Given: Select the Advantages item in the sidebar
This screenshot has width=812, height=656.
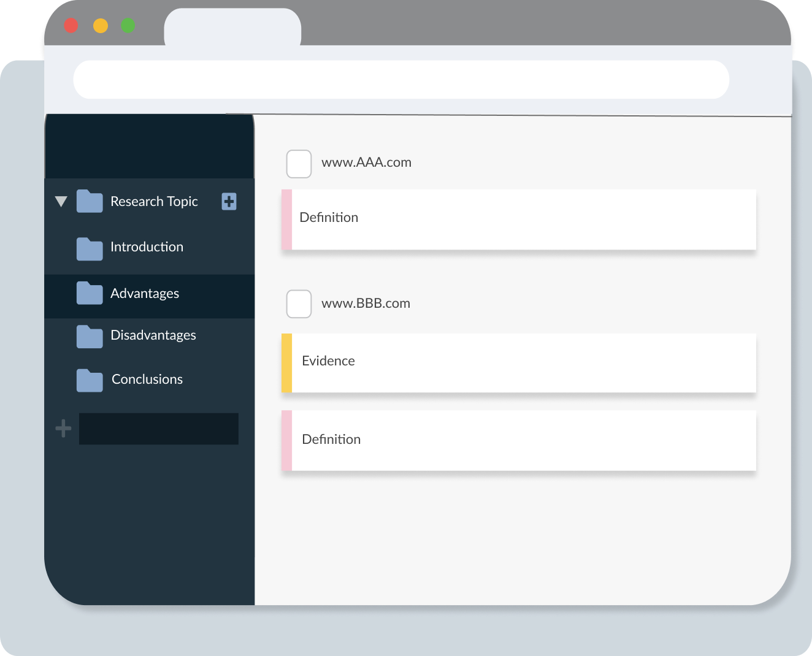Looking at the screenshot, I should click(145, 294).
